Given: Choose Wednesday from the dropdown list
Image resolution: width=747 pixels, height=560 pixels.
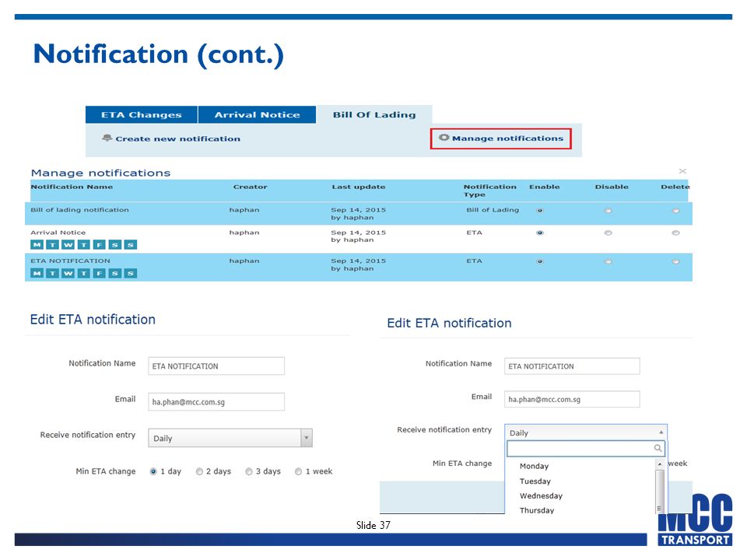Looking at the screenshot, I should 542,495.
